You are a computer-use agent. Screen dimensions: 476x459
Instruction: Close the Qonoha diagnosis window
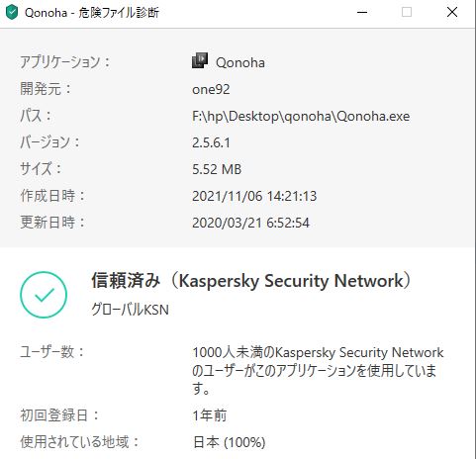[452, 13]
